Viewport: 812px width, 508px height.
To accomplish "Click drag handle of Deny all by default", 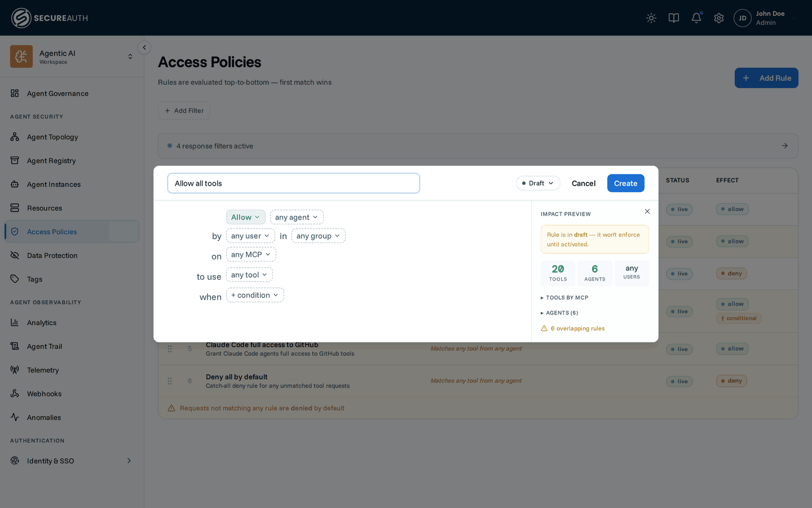I will click(170, 381).
